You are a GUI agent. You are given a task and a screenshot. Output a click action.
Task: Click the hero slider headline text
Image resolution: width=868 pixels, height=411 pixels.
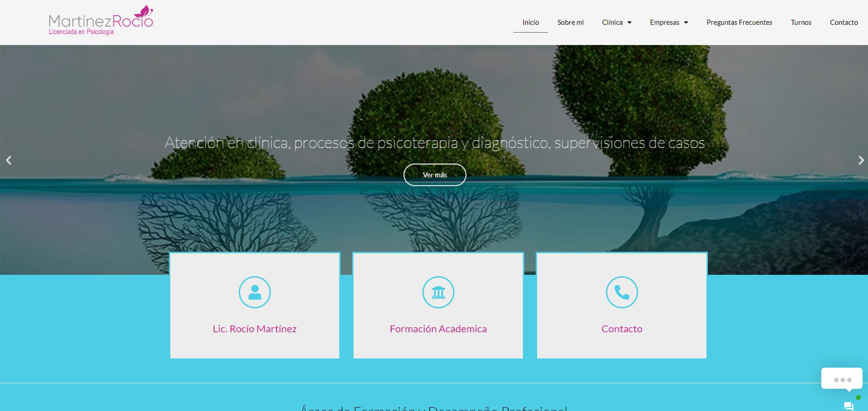pyautogui.click(x=434, y=143)
